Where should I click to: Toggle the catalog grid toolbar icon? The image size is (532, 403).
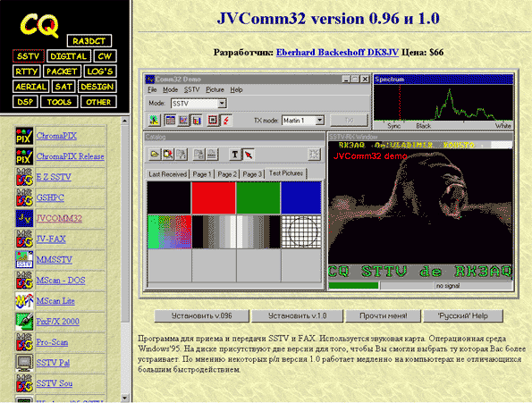pos(170,120)
